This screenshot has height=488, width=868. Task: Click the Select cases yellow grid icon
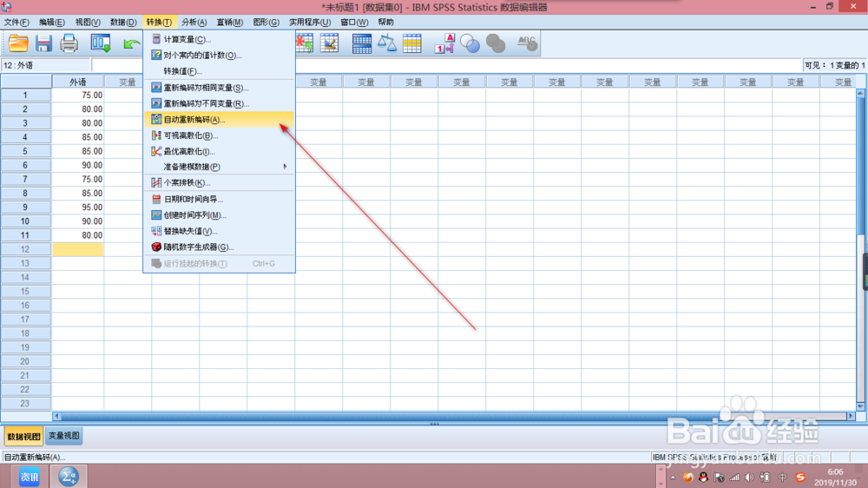[x=411, y=43]
